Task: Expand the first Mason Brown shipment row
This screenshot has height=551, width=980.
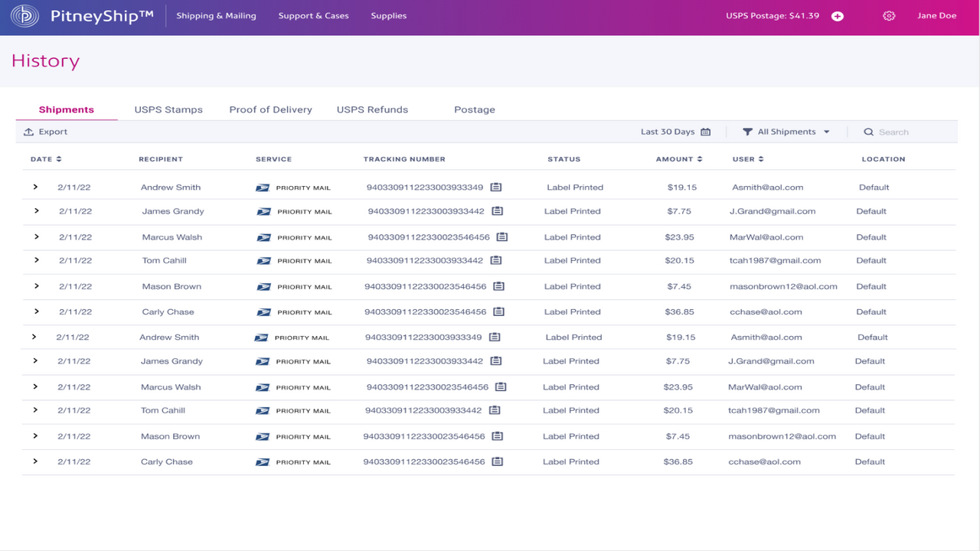Action: (37, 286)
